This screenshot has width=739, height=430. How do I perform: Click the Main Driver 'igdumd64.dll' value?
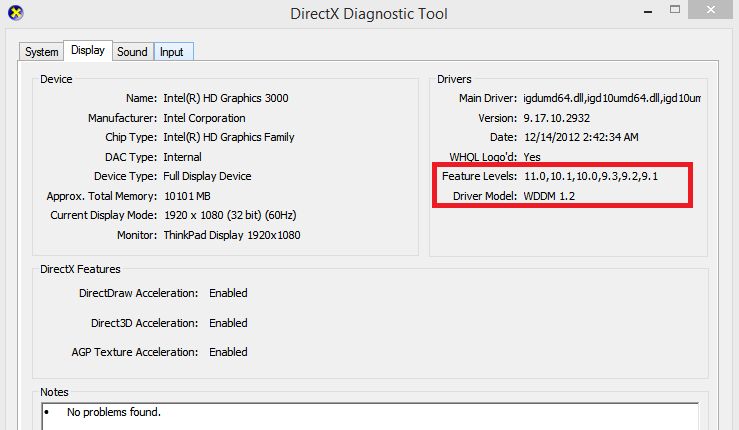coord(612,98)
